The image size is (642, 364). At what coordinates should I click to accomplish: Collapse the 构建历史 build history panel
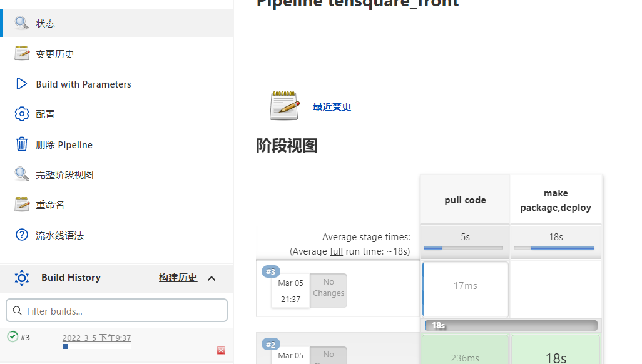point(211,277)
